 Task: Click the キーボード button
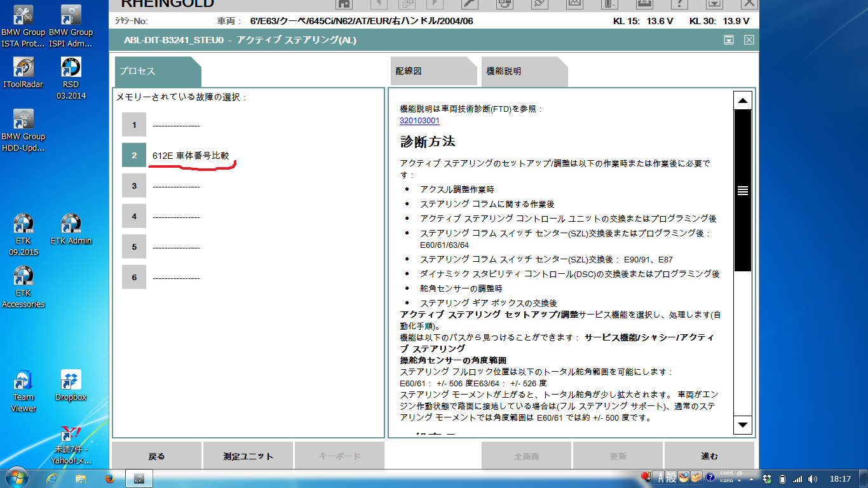(x=340, y=456)
